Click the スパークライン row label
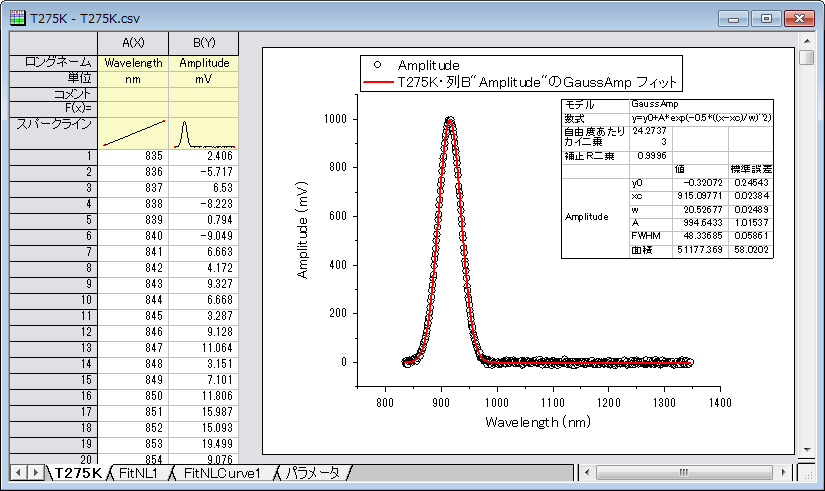Image resolution: width=825 pixels, height=491 pixels. (54, 133)
